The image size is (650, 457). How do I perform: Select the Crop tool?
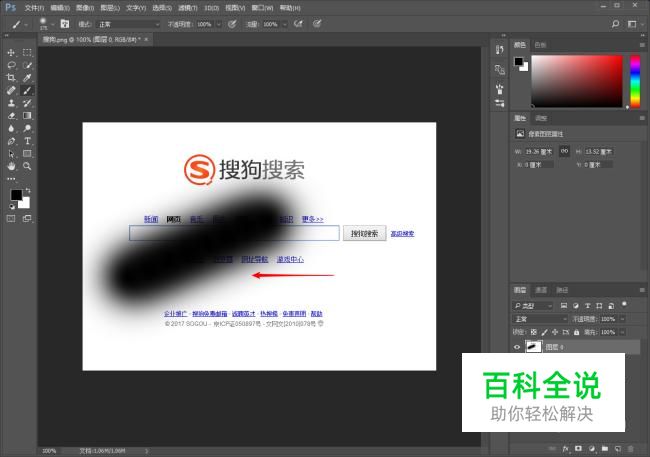[x=11, y=78]
